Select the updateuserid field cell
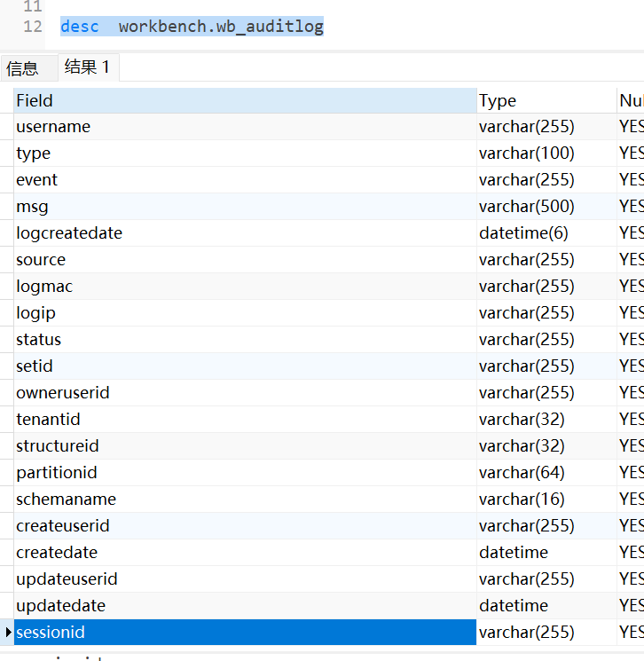The height and width of the screenshot is (661, 644). (246, 578)
